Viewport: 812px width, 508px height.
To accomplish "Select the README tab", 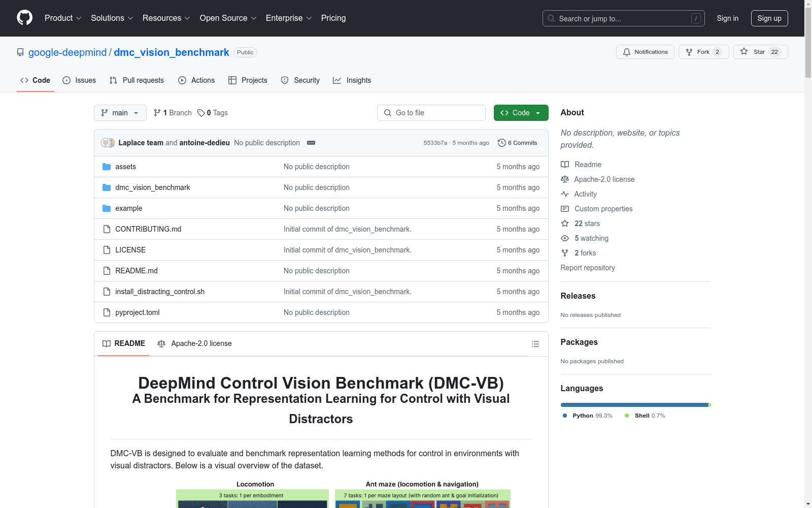I will [x=124, y=343].
